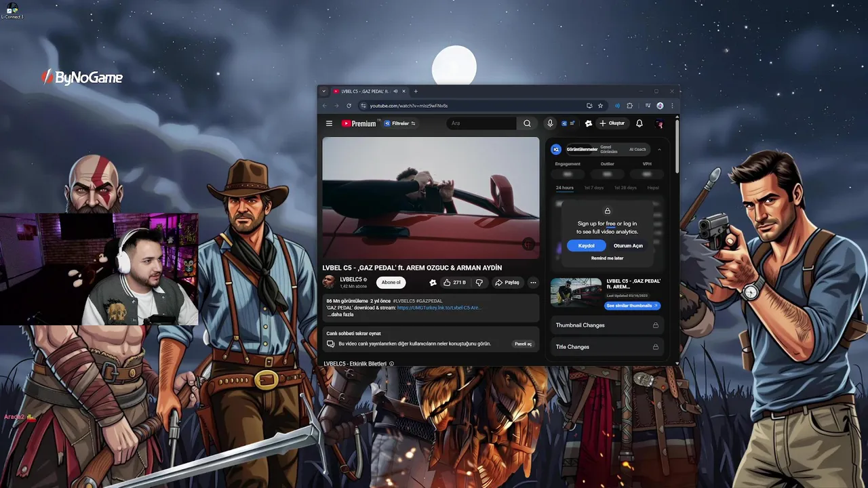This screenshot has width=868, height=488.
Task: Click the magnifier search button
Action: 527,123
